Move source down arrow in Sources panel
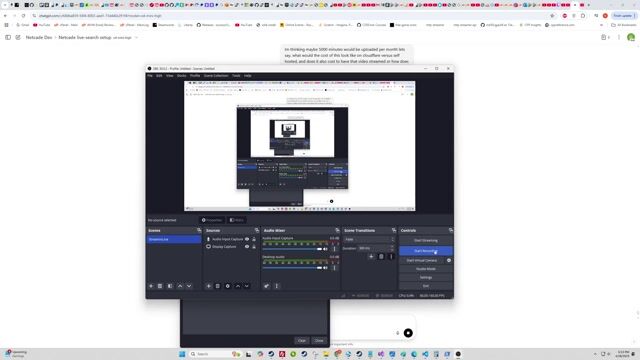 pyautogui.click(x=247, y=286)
